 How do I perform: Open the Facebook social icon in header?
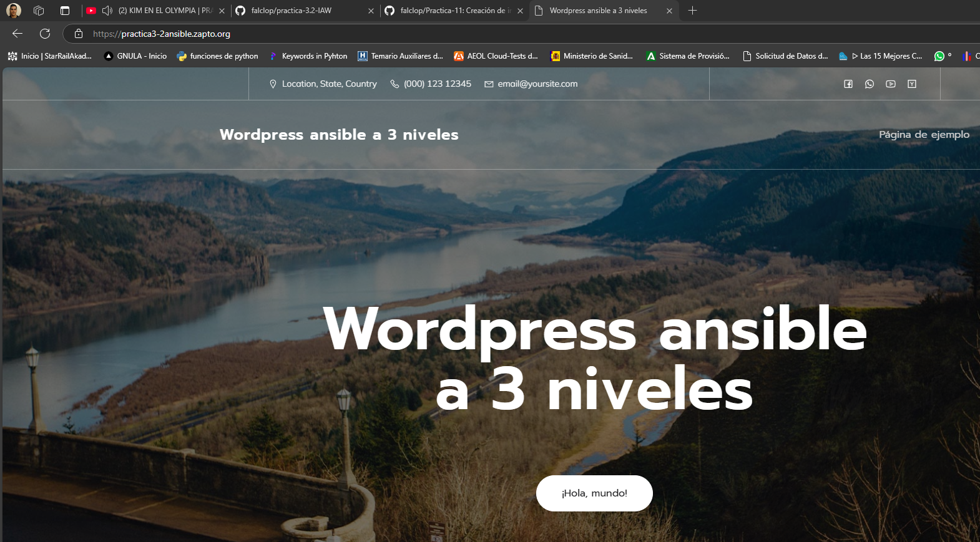[848, 84]
